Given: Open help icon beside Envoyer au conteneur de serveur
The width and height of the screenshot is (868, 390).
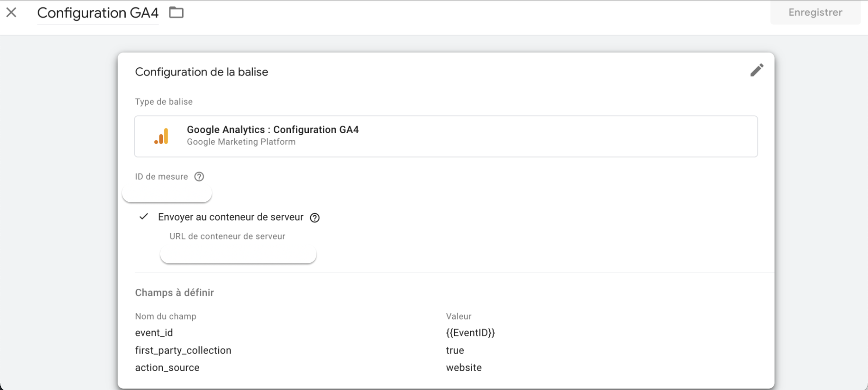Looking at the screenshot, I should (x=315, y=218).
